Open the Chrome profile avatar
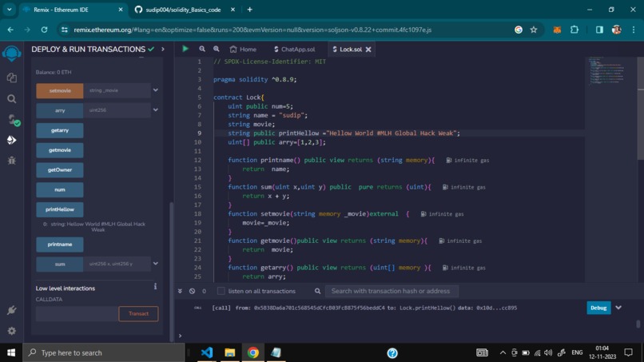The width and height of the screenshot is (644, 362). tap(617, 30)
